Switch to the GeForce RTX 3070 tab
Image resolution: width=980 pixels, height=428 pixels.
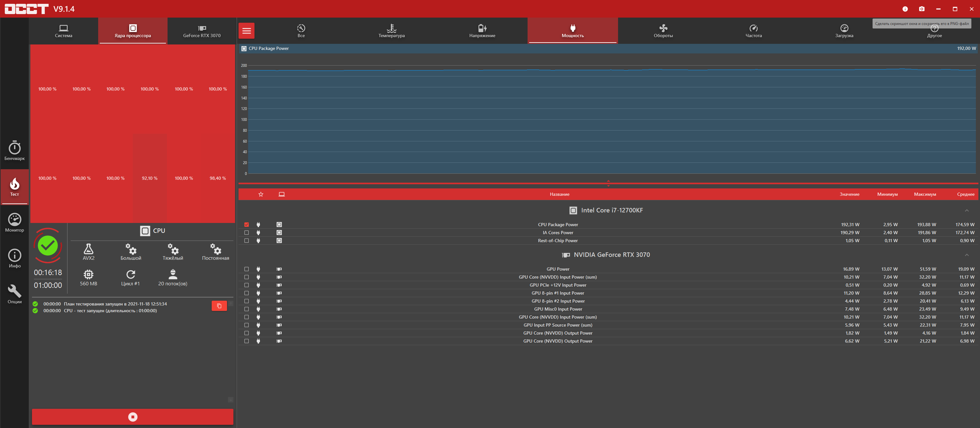coord(202,31)
